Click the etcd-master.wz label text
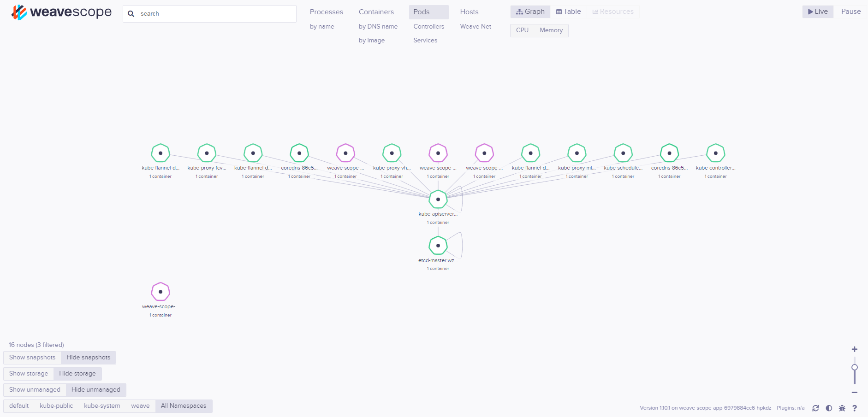868x417 pixels. [x=438, y=260]
